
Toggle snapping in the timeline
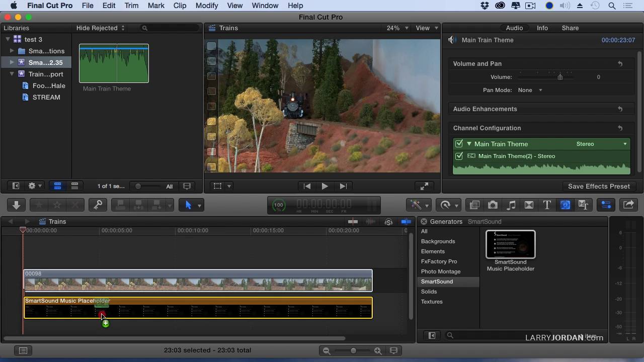pos(406,222)
